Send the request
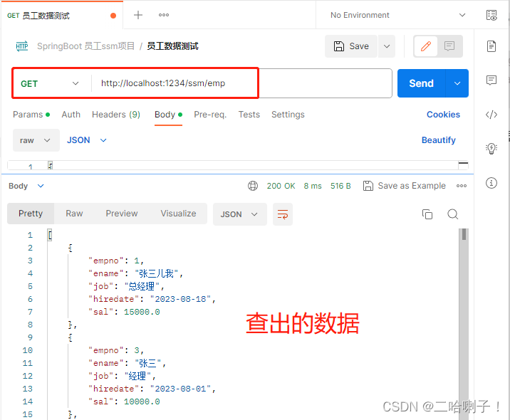Image resolution: width=510 pixels, height=420 pixels. pyautogui.click(x=421, y=83)
